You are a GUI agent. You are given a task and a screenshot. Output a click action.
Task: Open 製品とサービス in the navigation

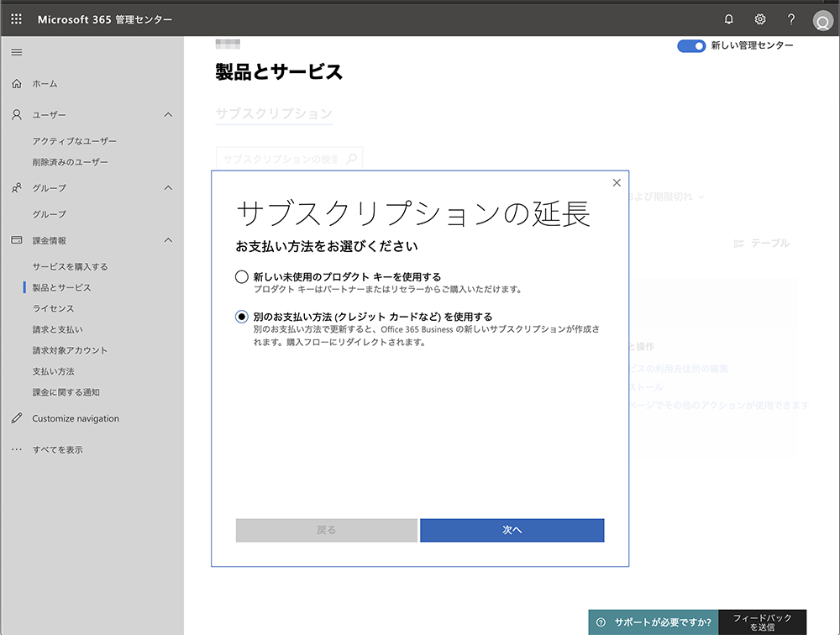61,287
